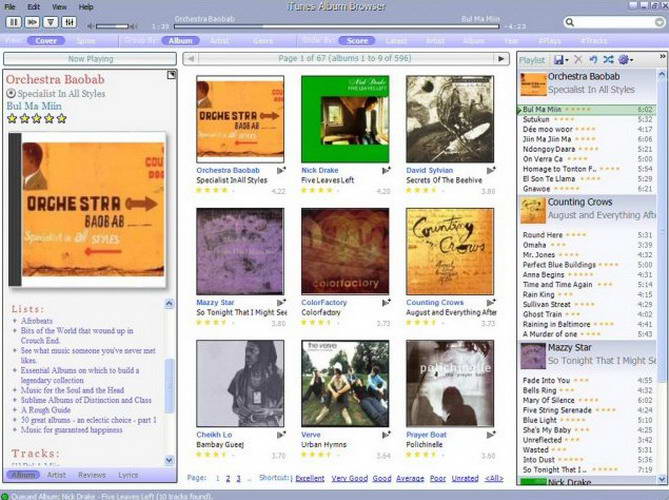This screenshot has height=500, width=669.
Task: Queue David Sylvian album with its play icon
Action: [x=491, y=171]
